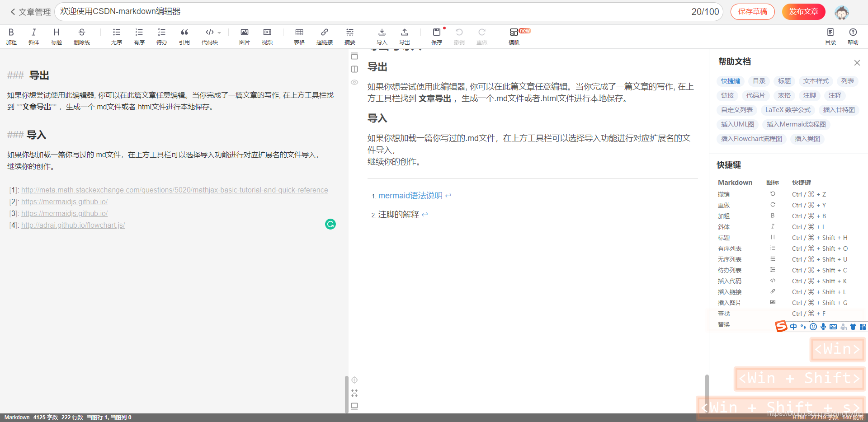Select 注脚 help tag
The width and height of the screenshot is (868, 422).
[x=810, y=95]
